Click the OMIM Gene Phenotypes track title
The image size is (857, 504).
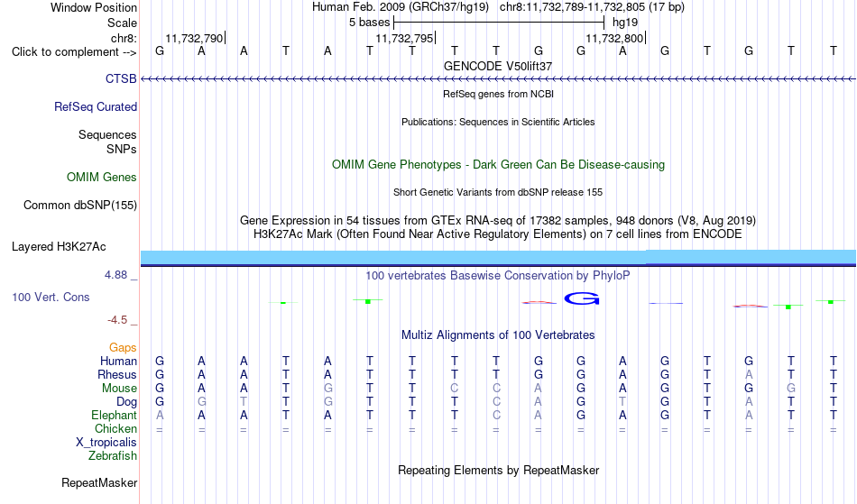pos(499,164)
